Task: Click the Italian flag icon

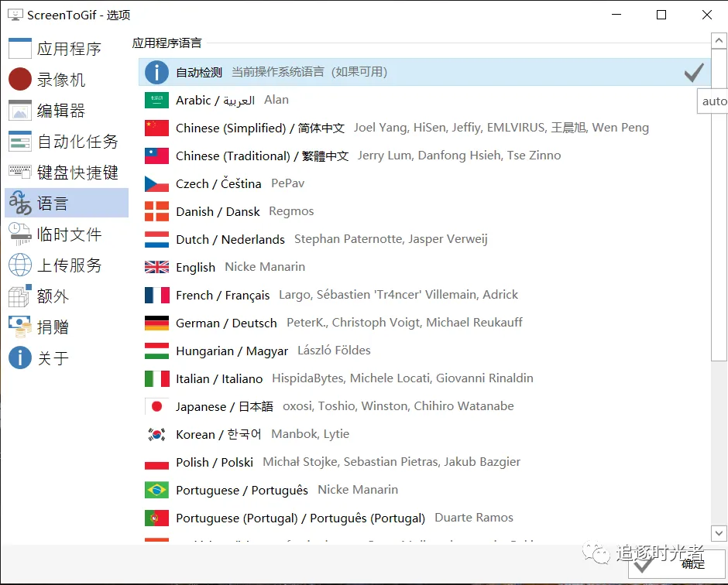Action: click(156, 378)
